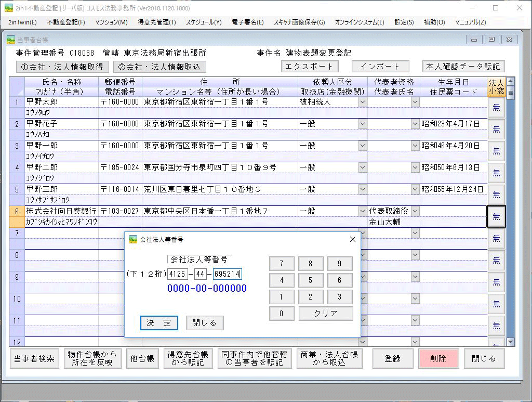Click the 無 button for row 3 甲野一郎

496,151
